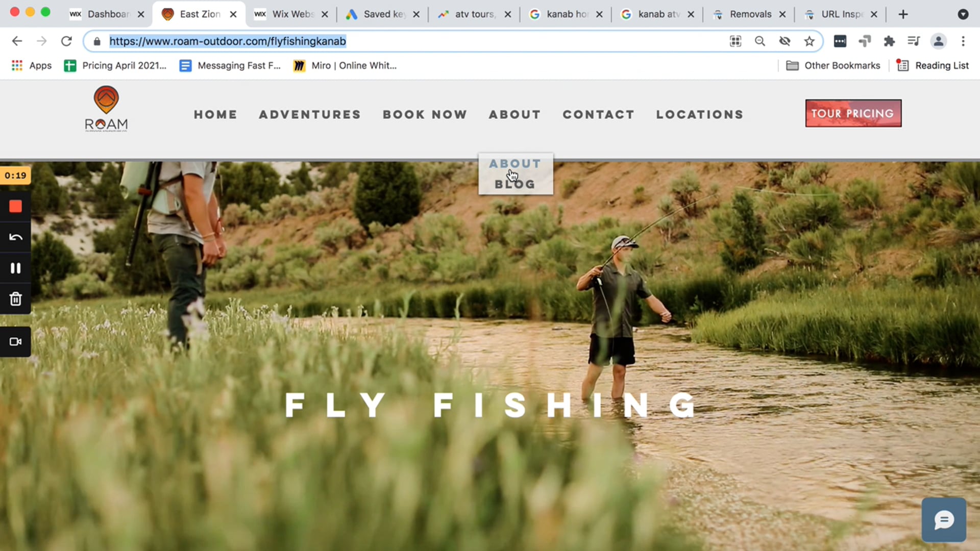
Task: Click the LOCATIONS menu item
Action: click(x=700, y=114)
